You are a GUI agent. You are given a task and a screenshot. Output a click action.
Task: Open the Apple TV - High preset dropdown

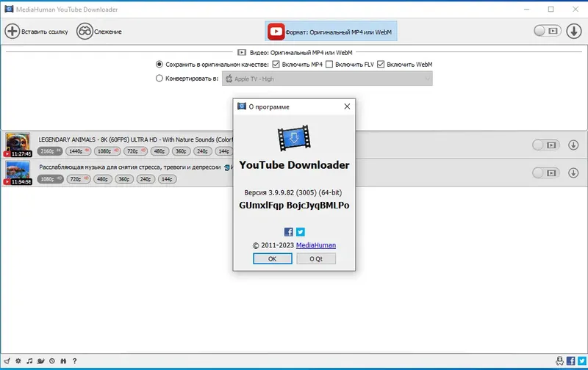pyautogui.click(x=327, y=79)
